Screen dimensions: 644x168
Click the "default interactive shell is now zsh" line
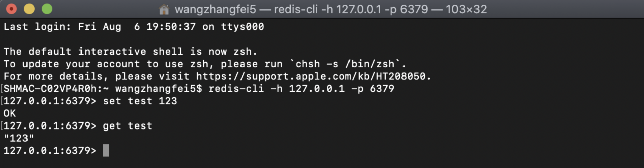[x=130, y=52]
